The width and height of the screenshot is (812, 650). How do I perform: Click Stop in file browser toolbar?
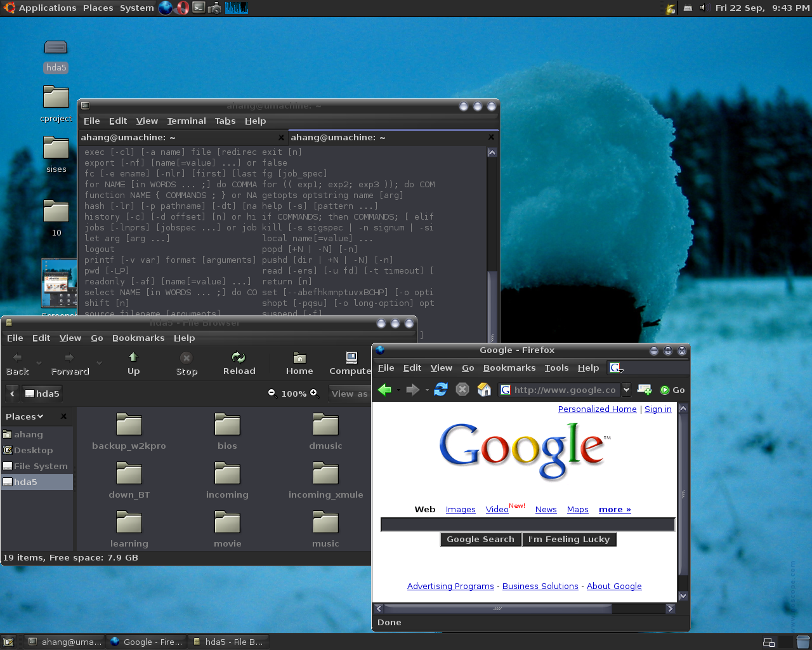[187, 364]
